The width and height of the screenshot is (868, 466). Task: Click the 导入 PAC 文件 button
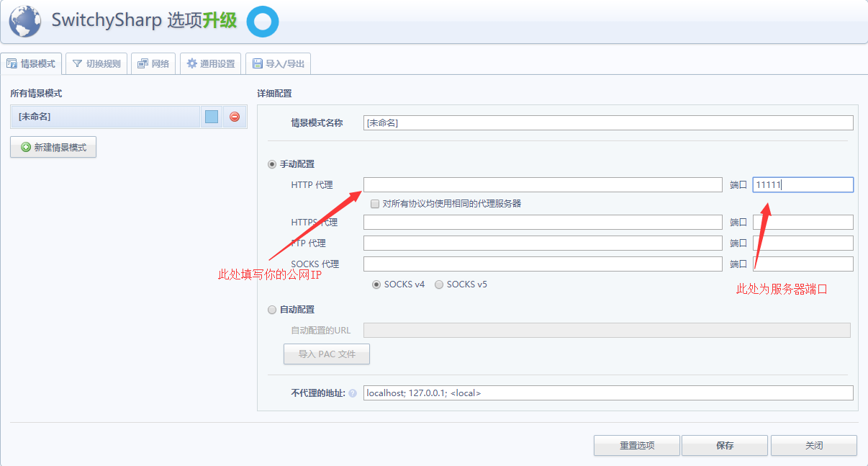(x=327, y=354)
